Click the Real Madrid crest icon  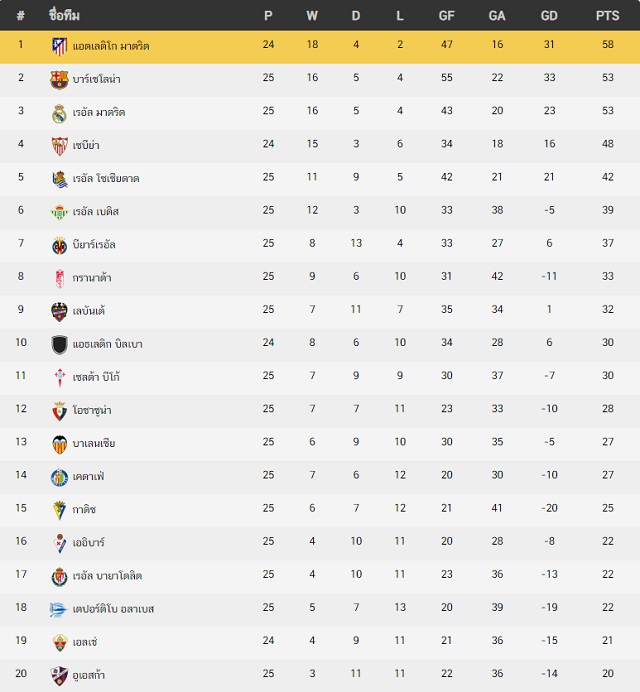click(59, 113)
